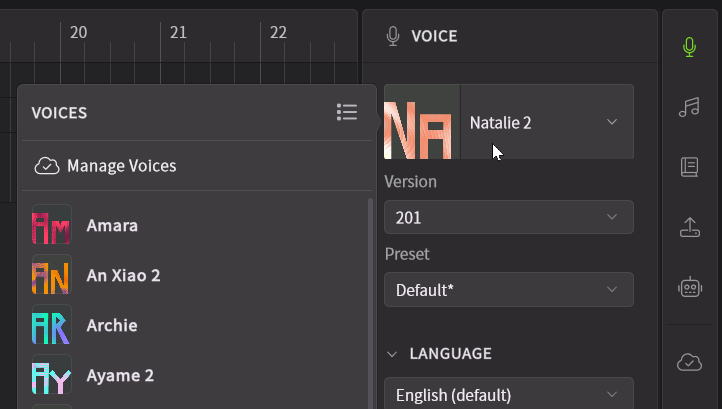Click the cloud sync icon in sidebar
This screenshot has width=722, height=409.
(689, 362)
